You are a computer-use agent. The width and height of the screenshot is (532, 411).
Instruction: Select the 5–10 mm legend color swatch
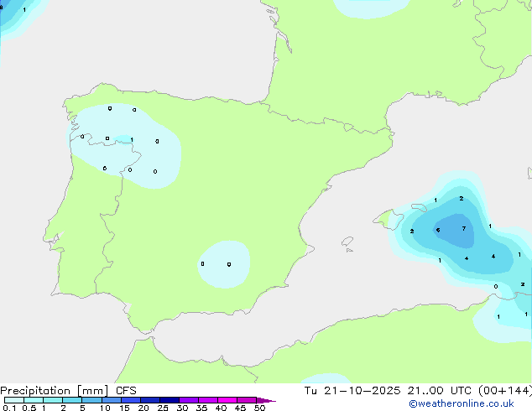(x=91, y=400)
